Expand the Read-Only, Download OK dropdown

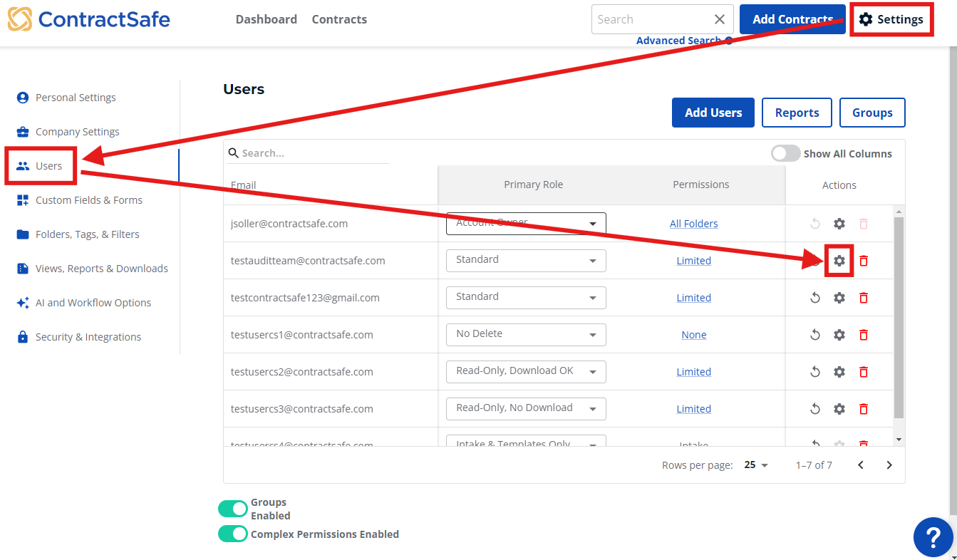(526, 372)
